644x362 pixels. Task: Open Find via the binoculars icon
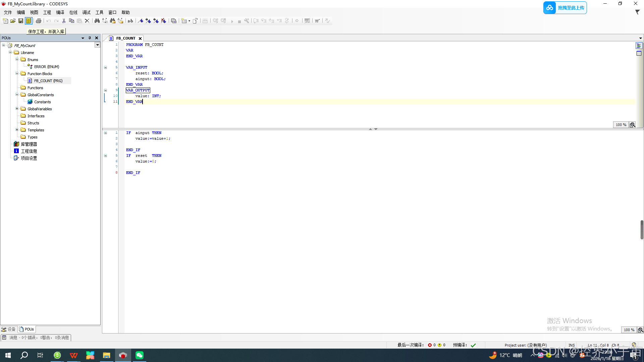tap(97, 21)
